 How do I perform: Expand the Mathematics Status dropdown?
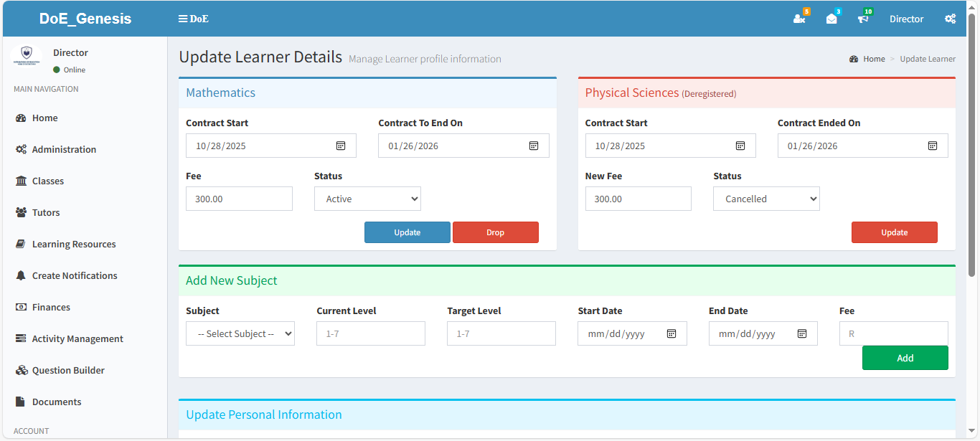pyautogui.click(x=367, y=199)
